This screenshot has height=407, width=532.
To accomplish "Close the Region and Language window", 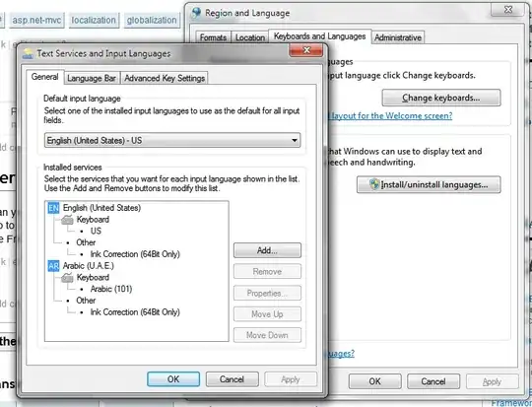I will click(x=507, y=10).
